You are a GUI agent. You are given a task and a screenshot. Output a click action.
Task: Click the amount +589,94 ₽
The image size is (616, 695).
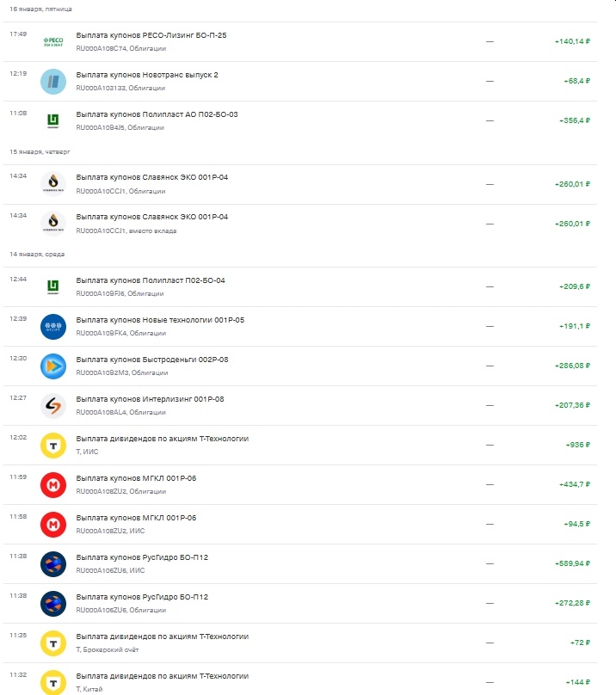point(572,563)
